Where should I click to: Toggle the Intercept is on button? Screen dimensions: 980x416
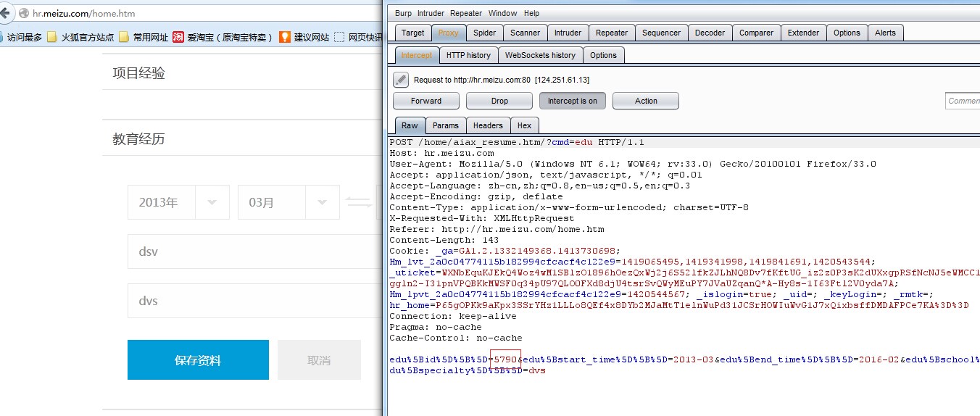[x=573, y=101]
